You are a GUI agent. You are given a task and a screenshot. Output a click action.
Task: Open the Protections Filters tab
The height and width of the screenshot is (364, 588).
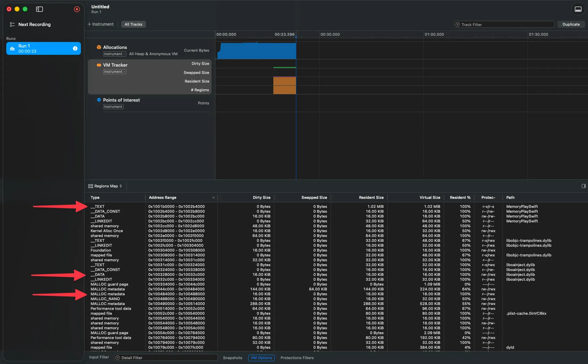(x=297, y=358)
